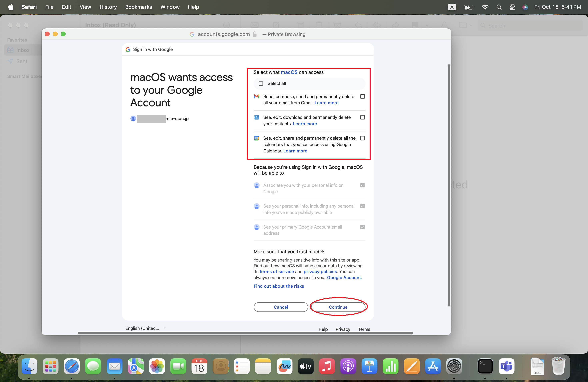Open Notes from the Dock
The height and width of the screenshot is (382, 588).
point(263,366)
